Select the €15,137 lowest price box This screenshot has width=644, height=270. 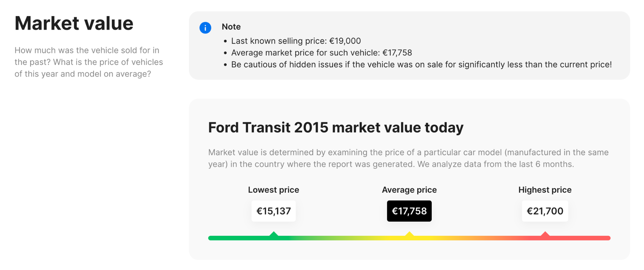(x=274, y=211)
